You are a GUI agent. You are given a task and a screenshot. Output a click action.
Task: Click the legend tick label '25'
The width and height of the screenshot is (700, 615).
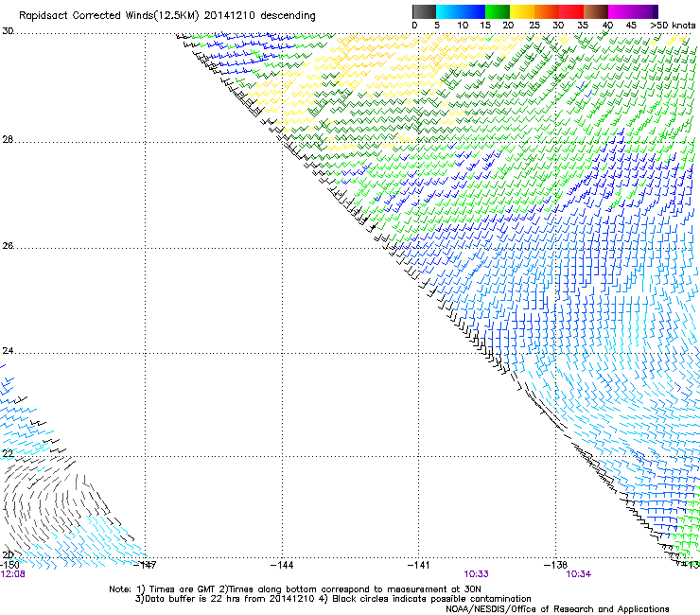coord(534,26)
